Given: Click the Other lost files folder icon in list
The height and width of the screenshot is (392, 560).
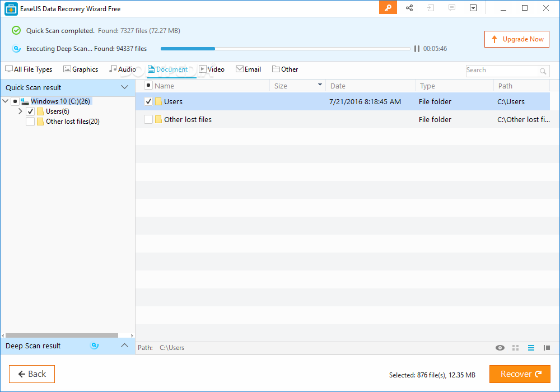Looking at the screenshot, I should click(158, 119).
